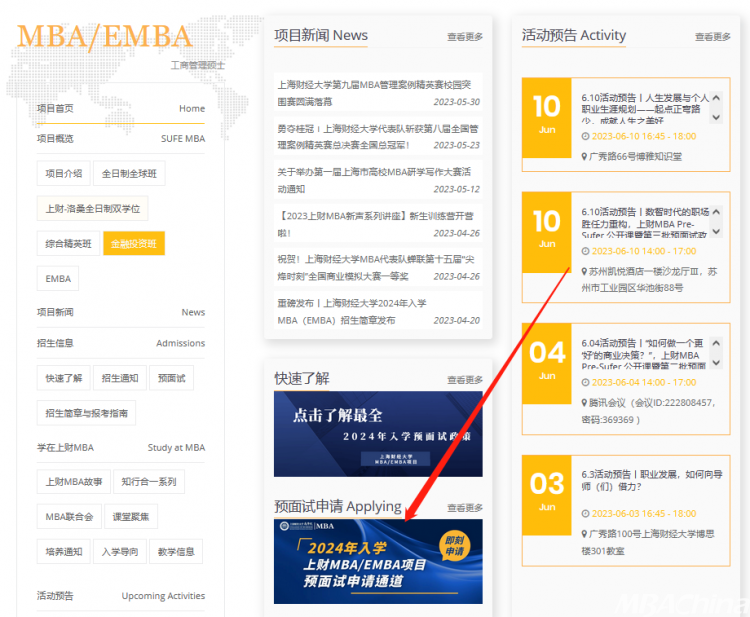Open the MBA联合会 button
Screen dimensions: 750x617
(69, 517)
